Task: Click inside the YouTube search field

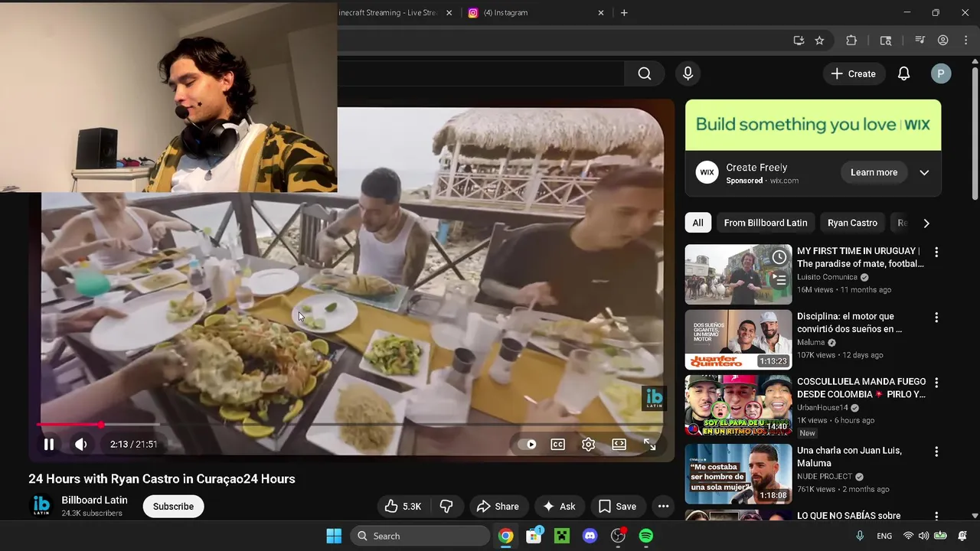Action: coord(480,73)
